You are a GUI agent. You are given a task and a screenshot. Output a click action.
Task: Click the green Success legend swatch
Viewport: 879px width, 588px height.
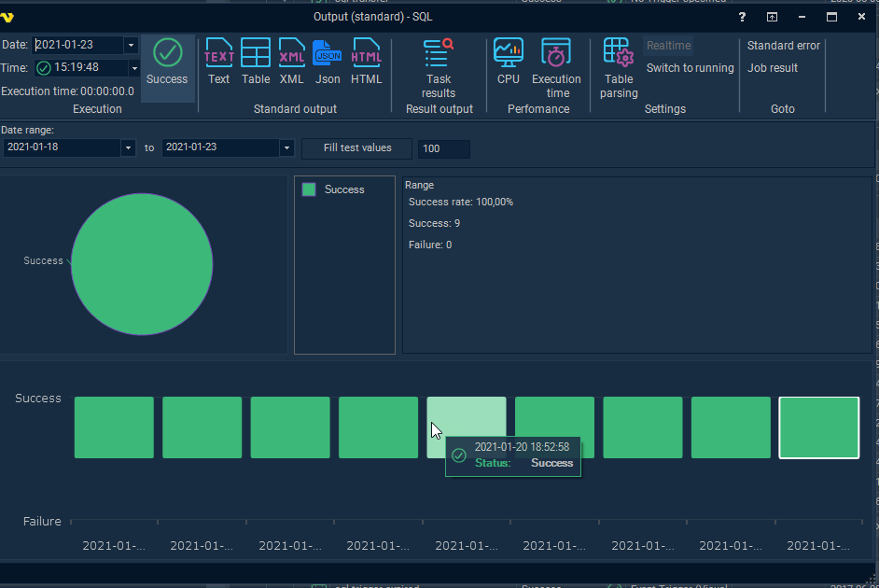coord(308,189)
